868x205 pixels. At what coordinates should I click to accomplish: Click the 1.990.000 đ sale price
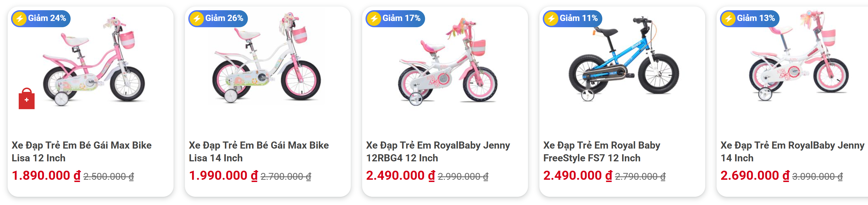[x=223, y=176]
